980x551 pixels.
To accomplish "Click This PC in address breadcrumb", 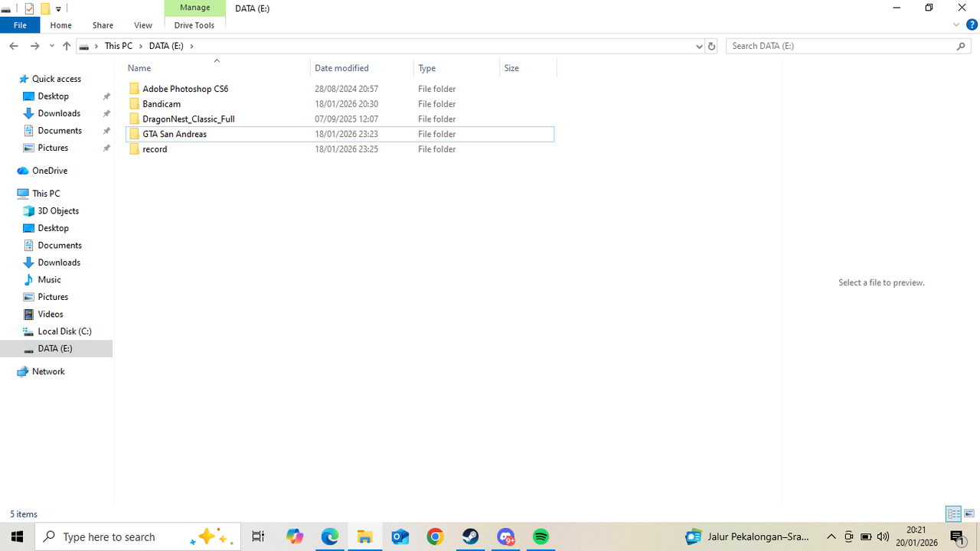I will tap(119, 46).
